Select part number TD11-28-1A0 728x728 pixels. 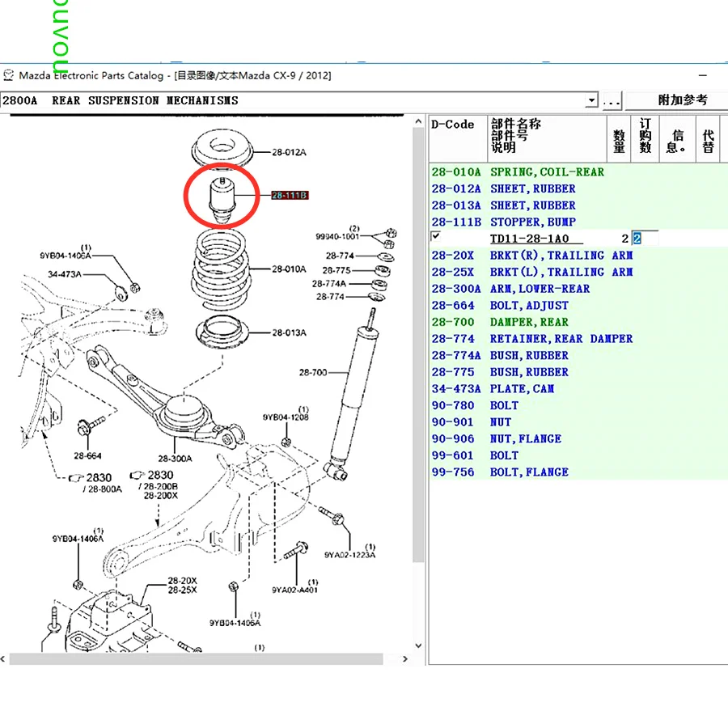click(529, 238)
